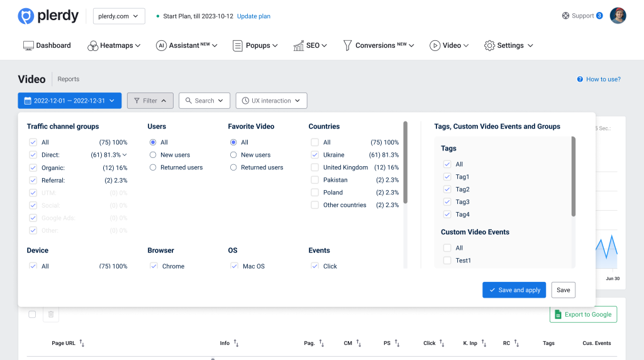
Task: Collapse the Filter dropdown
Action: (150, 101)
